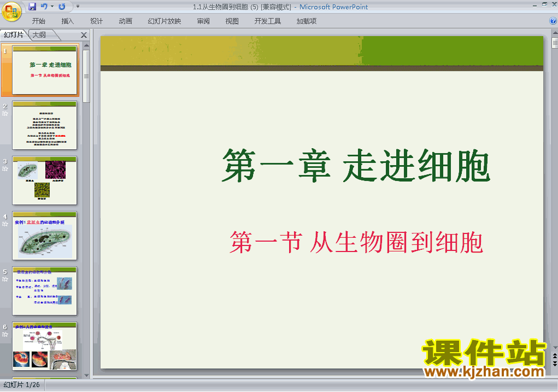Click the status bar text 幻灯片 1/26
Viewport: 558px width, 392px height.
[x=21, y=385]
